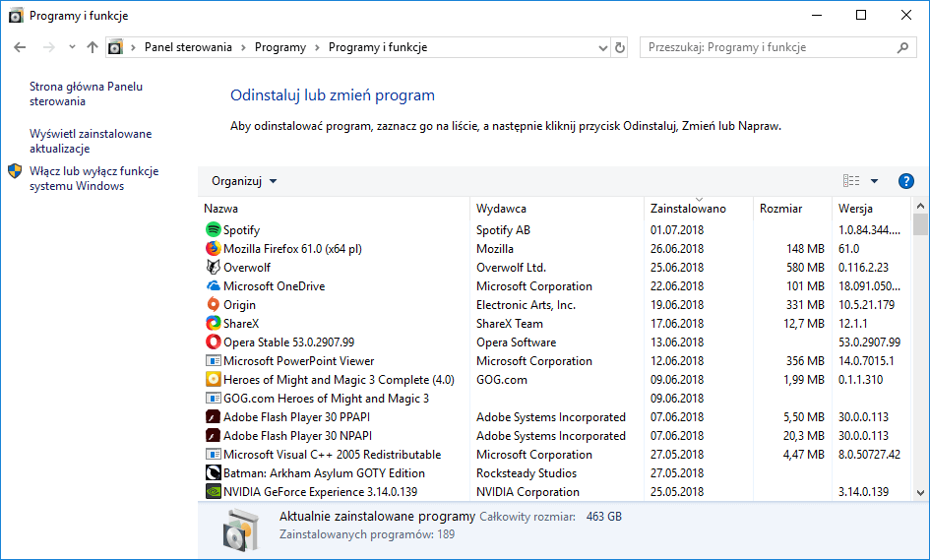
Task: Click the change view layout icon
Action: pyautogui.click(x=851, y=181)
